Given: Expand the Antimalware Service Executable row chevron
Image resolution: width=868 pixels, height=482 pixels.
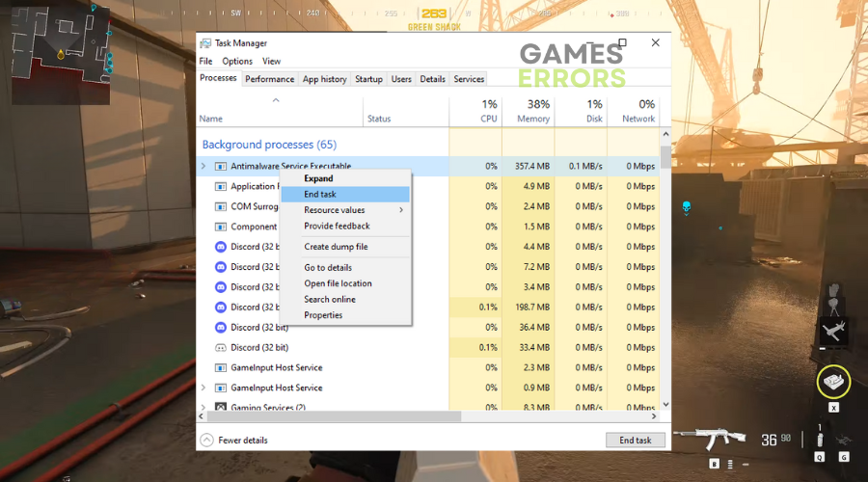Looking at the screenshot, I should (x=203, y=166).
